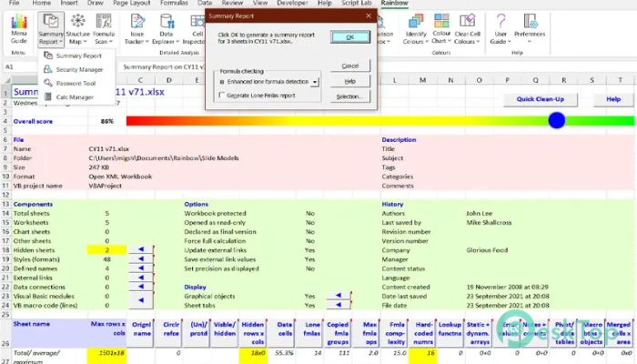This screenshot has width=637, height=364.
Task: Expand the Colour Chart dropdown arrow
Action: click(x=449, y=41)
